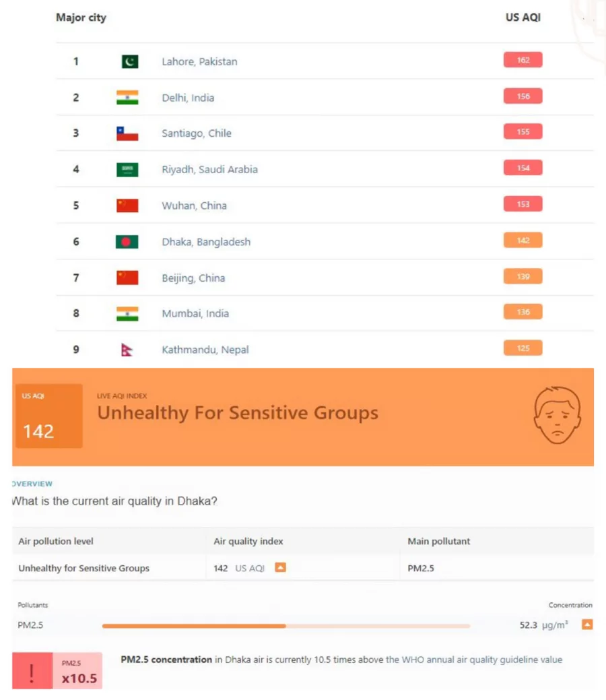Select the India flag next to Delhi
Screen dimensions: 606x700
129,97
